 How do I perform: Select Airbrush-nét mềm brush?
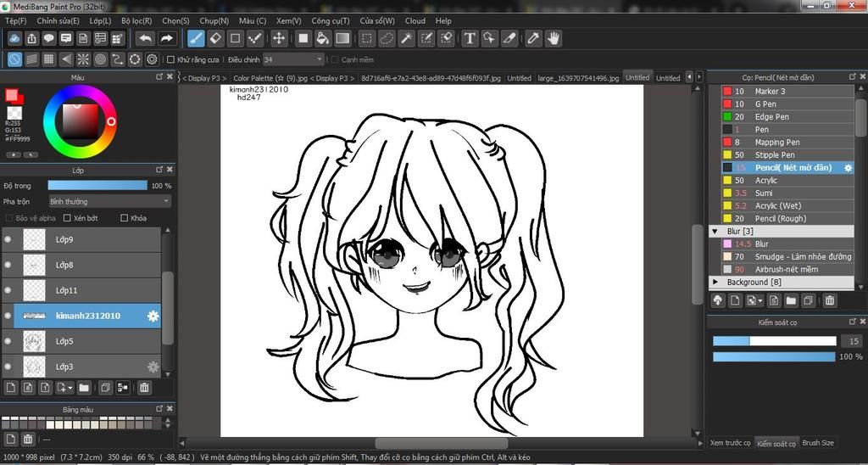pos(787,269)
